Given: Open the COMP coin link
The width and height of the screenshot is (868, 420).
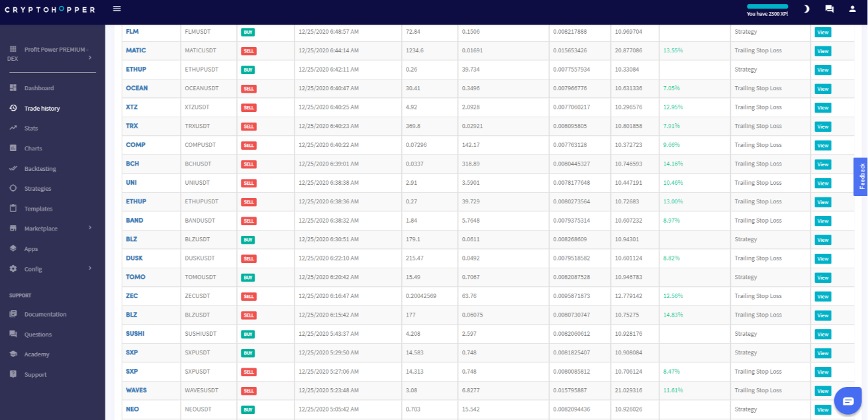Looking at the screenshot, I should (136, 144).
